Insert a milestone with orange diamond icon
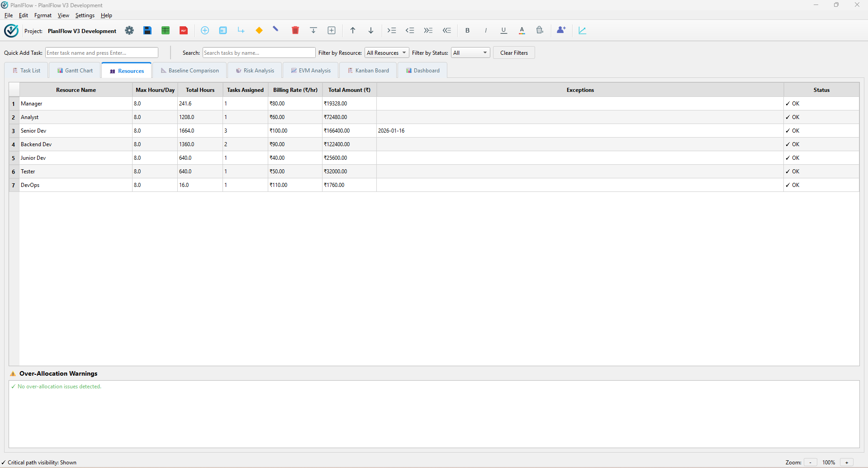This screenshot has height=468, width=868. [x=259, y=30]
